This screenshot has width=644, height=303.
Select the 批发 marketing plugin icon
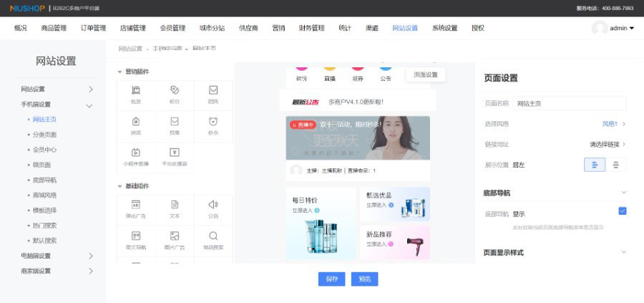pos(136,94)
